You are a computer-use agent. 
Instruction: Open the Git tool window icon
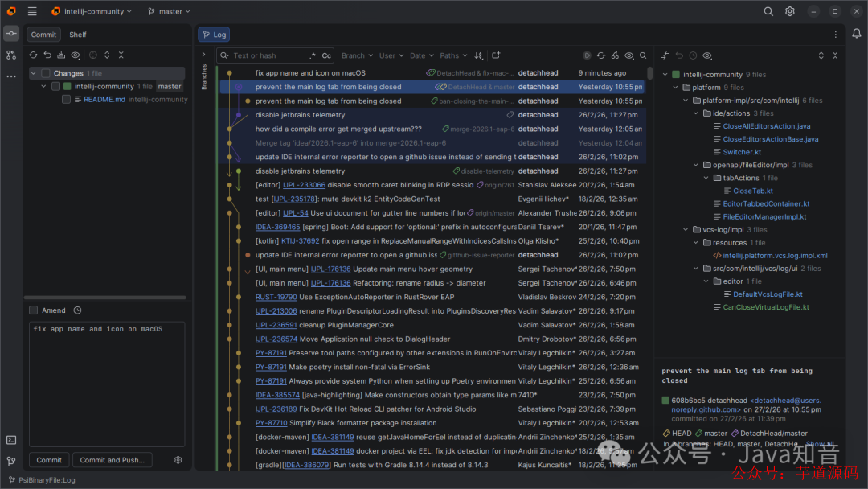pyautogui.click(x=11, y=461)
